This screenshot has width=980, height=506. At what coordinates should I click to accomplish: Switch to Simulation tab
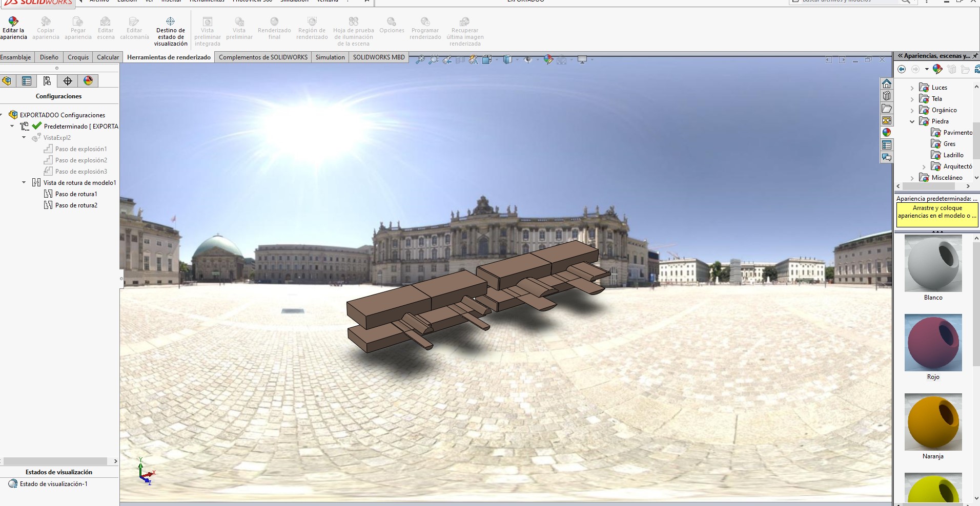(x=330, y=57)
